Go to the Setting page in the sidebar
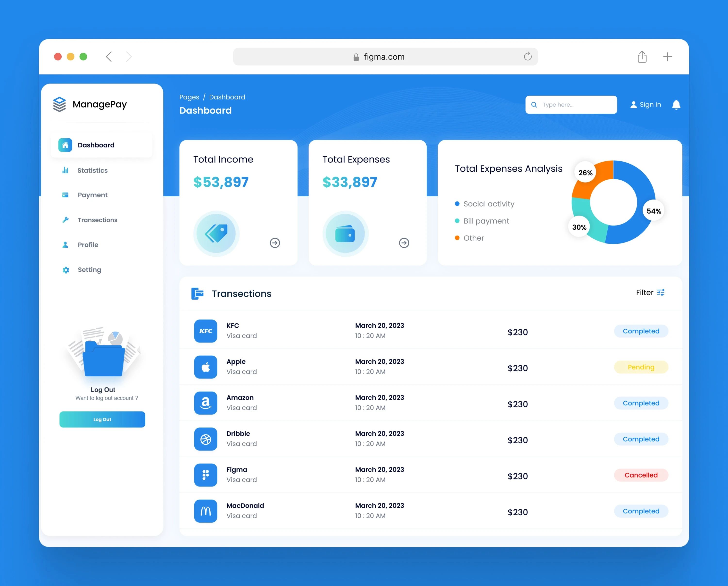The height and width of the screenshot is (586, 728). [89, 269]
